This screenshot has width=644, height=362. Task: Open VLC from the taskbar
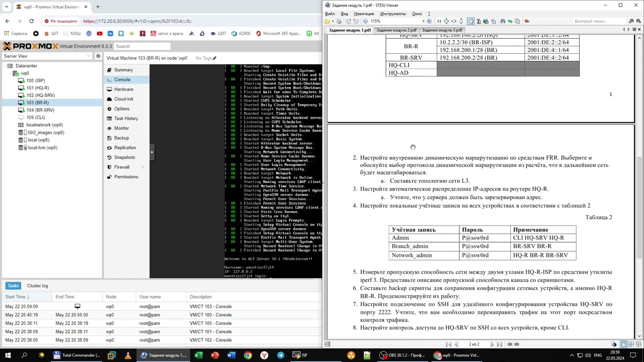[x=128, y=355]
